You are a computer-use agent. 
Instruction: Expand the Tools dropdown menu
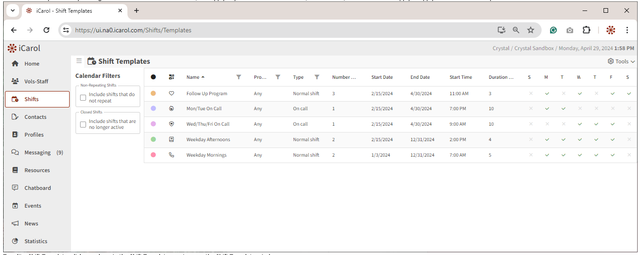click(x=621, y=61)
